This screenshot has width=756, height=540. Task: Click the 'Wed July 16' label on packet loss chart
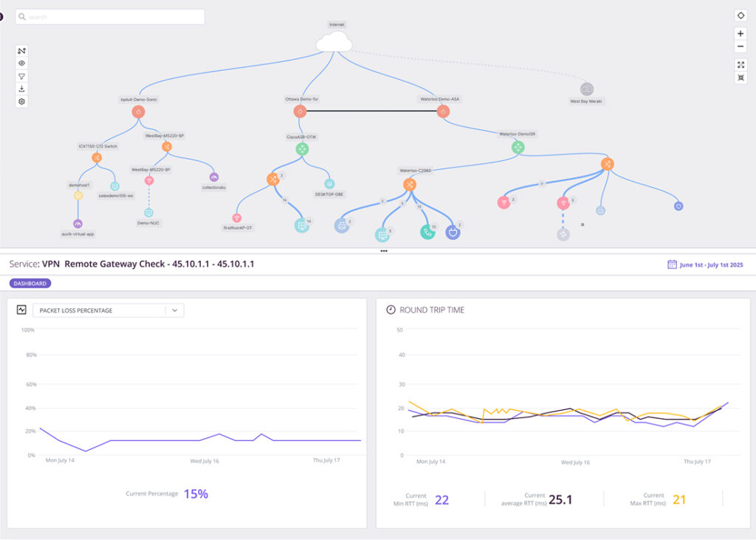click(205, 461)
